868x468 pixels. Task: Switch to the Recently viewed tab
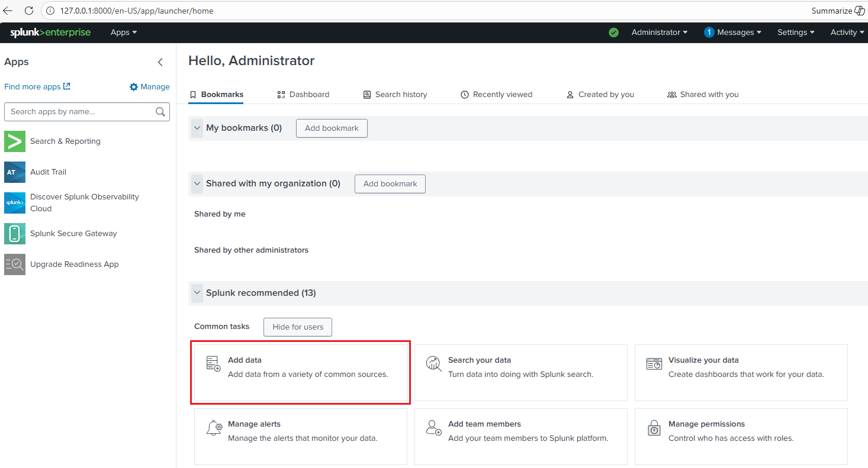497,95
